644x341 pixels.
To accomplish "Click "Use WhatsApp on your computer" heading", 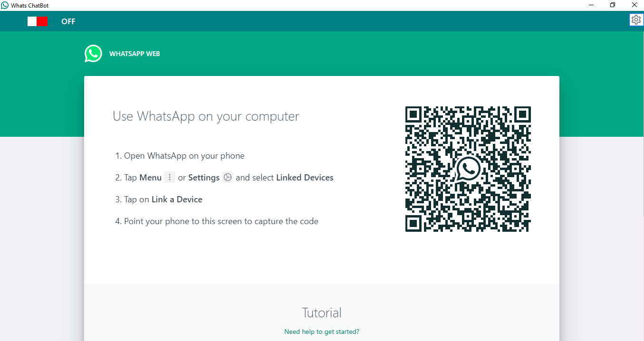I will click(x=206, y=116).
